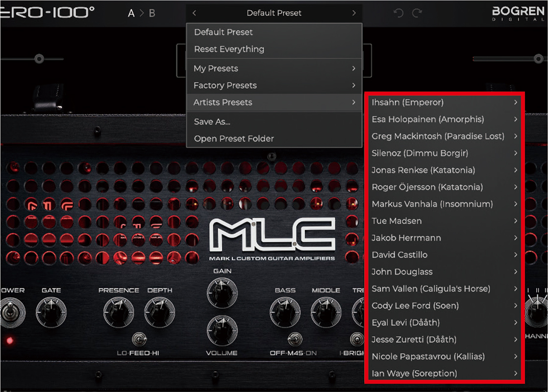This screenshot has height=392, width=548.
Task: Flip the BRIGHT switch
Action: [357, 339]
